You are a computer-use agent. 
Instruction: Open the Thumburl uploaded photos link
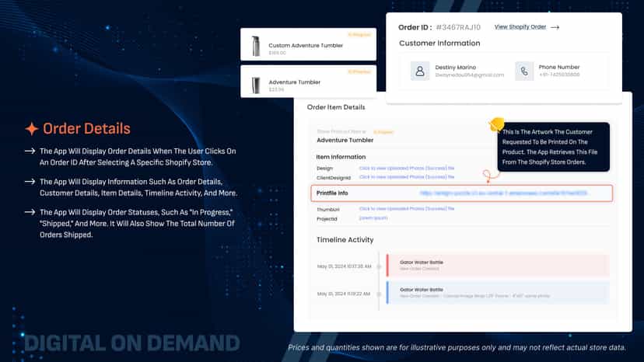coord(407,209)
